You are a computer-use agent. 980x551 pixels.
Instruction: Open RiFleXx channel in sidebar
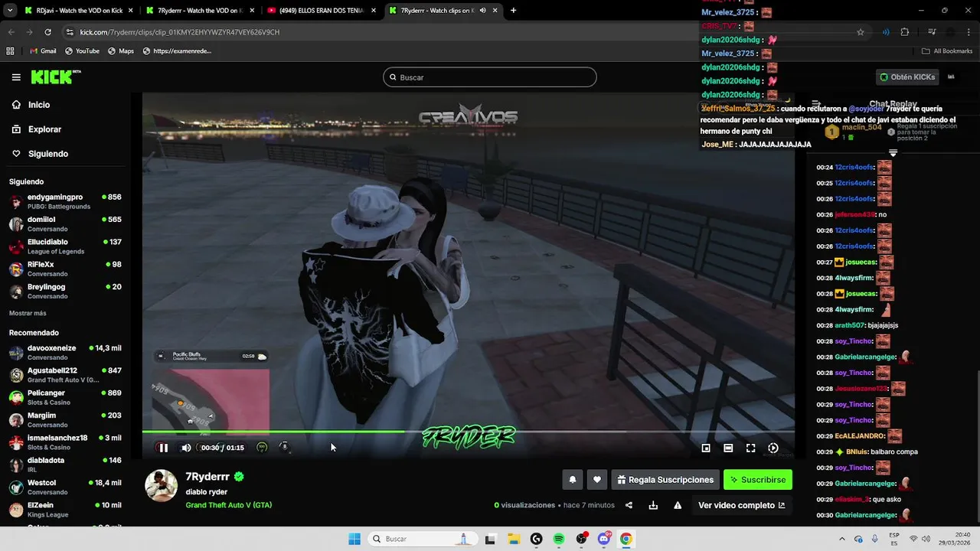65,269
